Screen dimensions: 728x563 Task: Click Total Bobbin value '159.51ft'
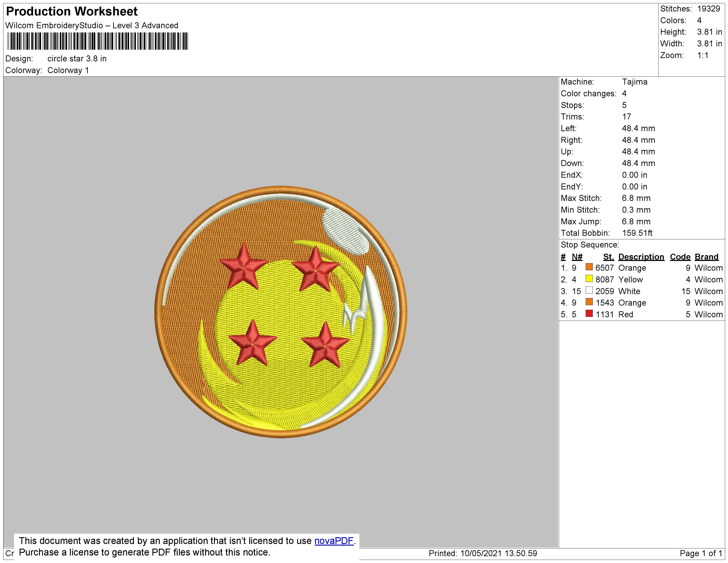(x=637, y=233)
